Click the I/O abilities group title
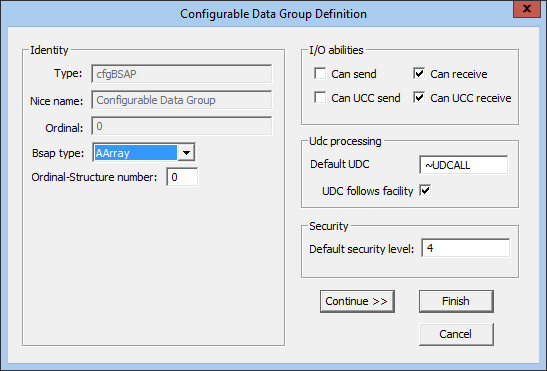 pos(336,50)
